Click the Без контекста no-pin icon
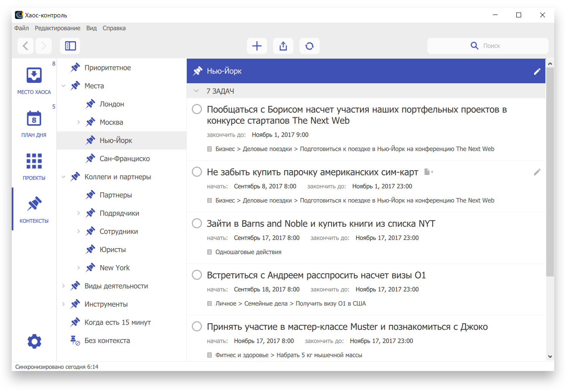The height and width of the screenshot is (392, 566). point(75,340)
